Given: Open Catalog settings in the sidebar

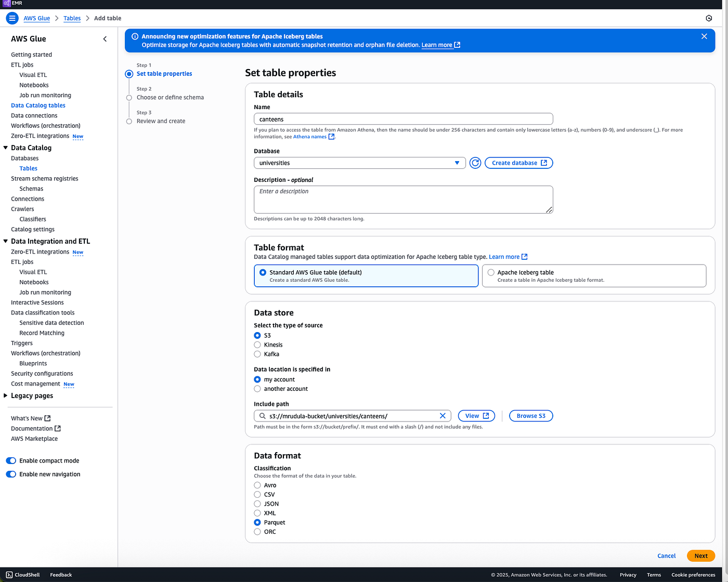Looking at the screenshot, I should coord(33,230).
